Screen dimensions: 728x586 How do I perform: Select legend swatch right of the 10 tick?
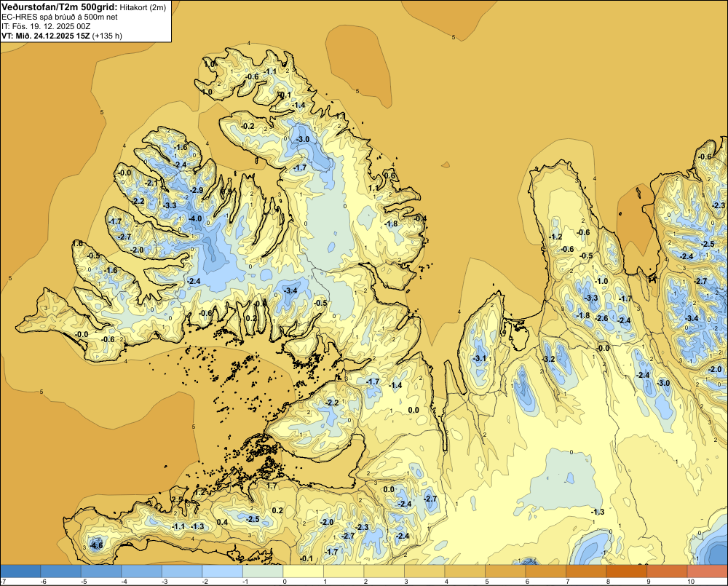[x=707, y=571]
